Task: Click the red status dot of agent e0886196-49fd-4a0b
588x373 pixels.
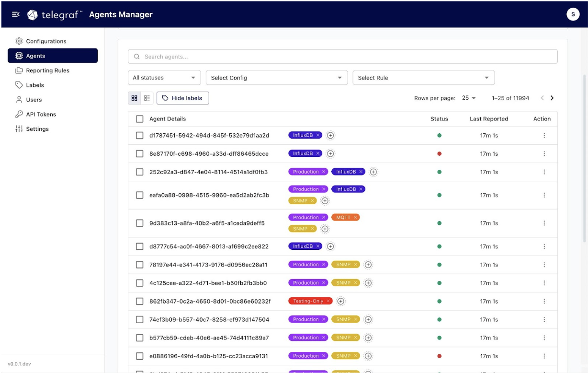Action: pos(439,356)
